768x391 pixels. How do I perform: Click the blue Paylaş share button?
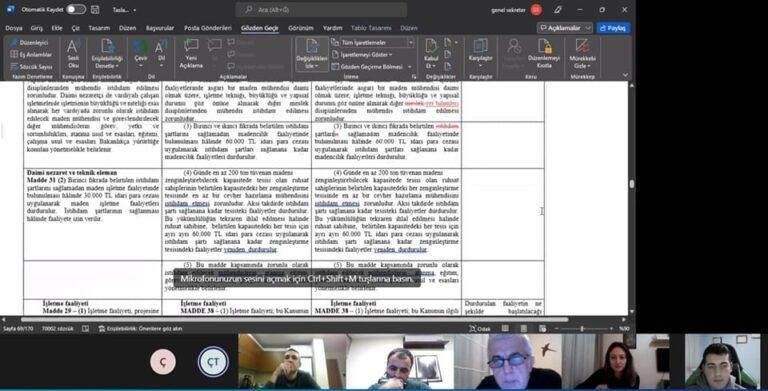pos(613,28)
